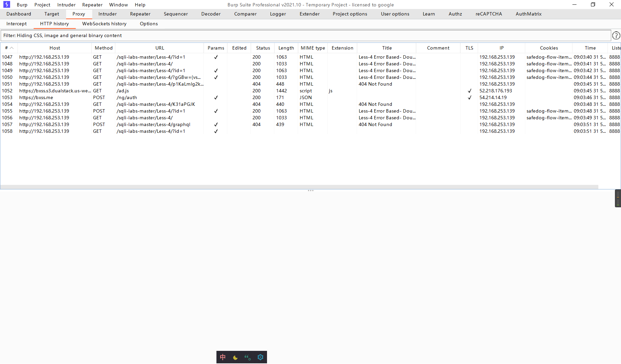Open the User options tab
621x364 pixels.
pyautogui.click(x=395, y=14)
